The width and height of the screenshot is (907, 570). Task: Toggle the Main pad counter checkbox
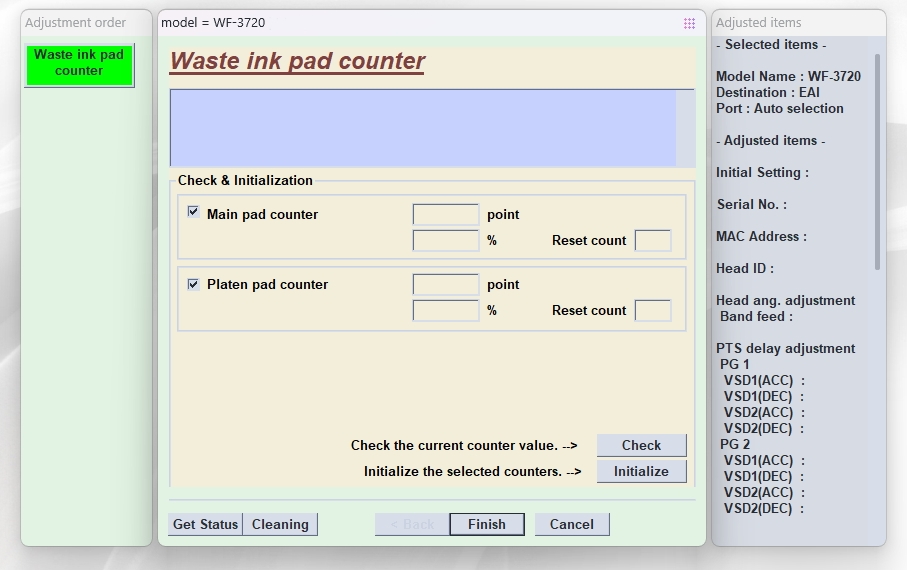pos(193,212)
